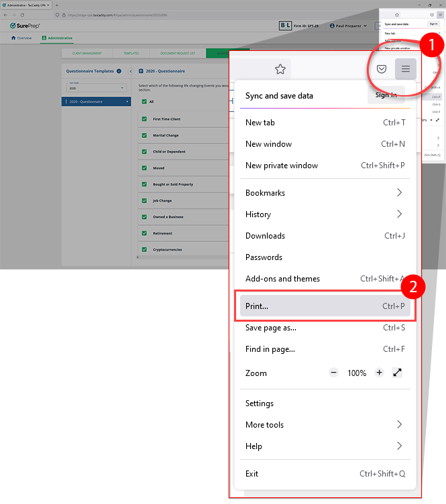The image size is (446, 504).
Task: Open Downloads from the menu
Action: point(325,236)
